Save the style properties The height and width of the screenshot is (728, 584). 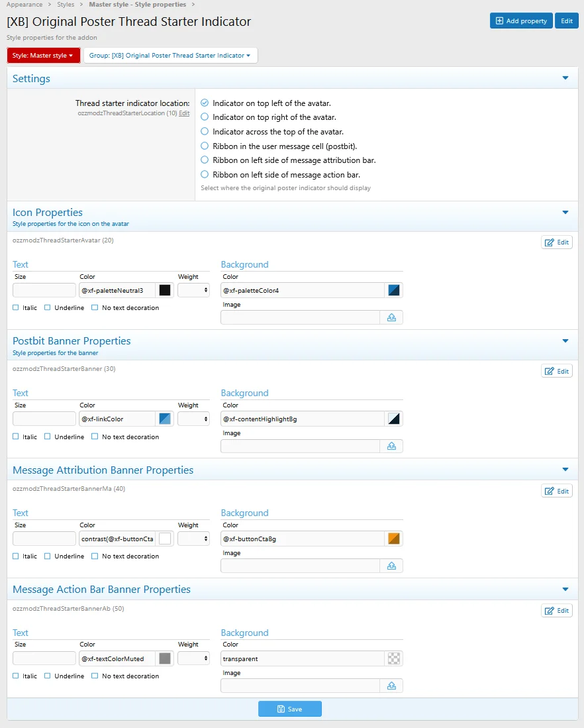coord(289,709)
